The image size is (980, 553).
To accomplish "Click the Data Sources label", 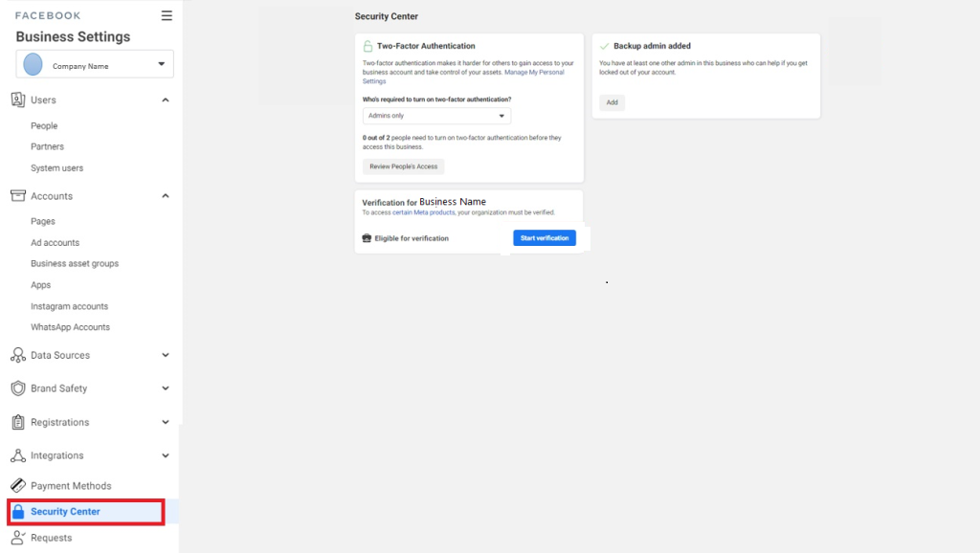I will pos(60,355).
